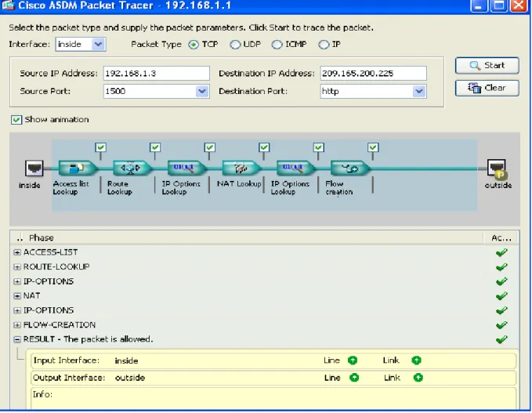Open the Interface dropdown

(98, 45)
